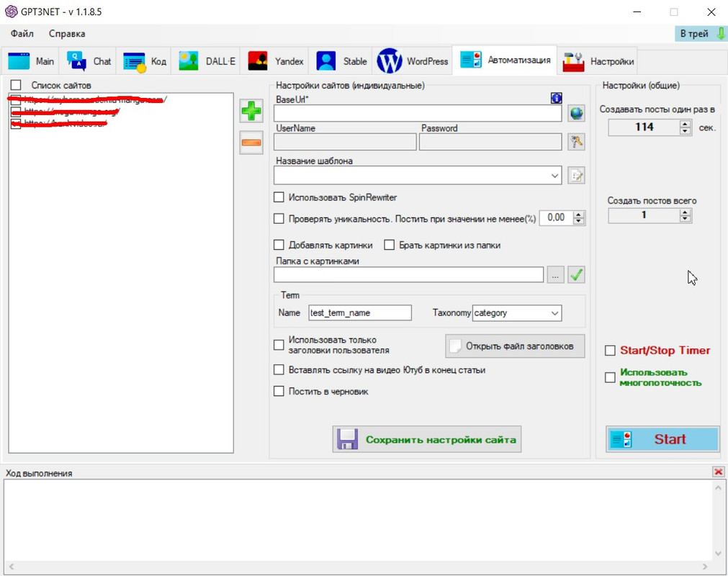Click the save site settings button

coord(426,439)
